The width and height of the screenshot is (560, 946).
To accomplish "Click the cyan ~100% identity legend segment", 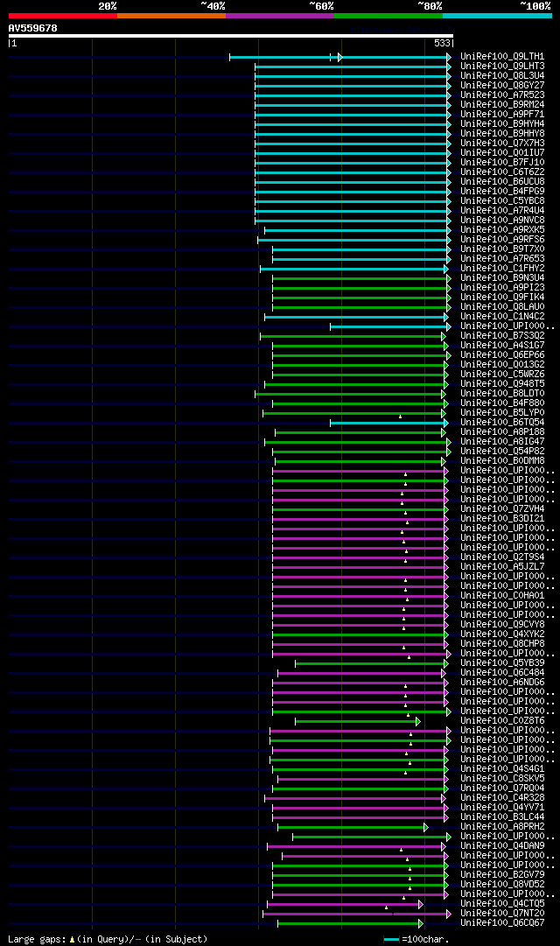I will pos(497,16).
